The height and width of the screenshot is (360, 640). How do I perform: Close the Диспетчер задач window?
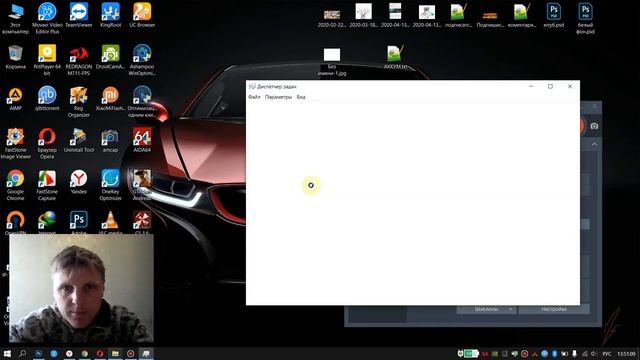[570, 86]
